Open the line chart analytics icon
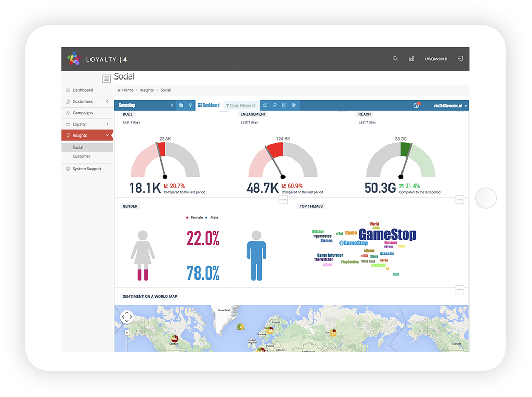The image size is (532, 397). click(x=265, y=105)
